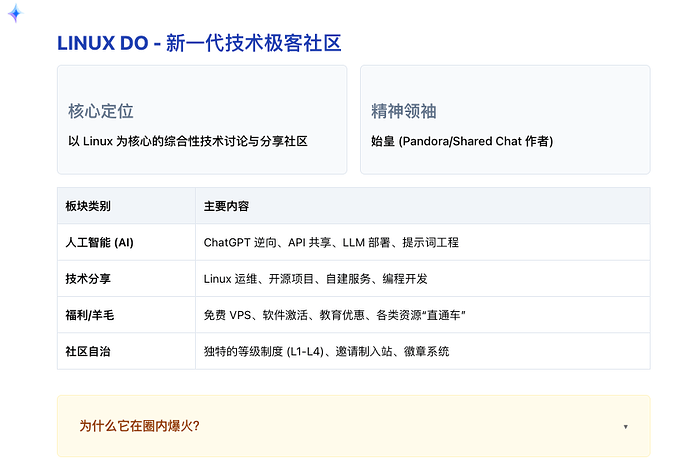Click cell 免费 VPS、软件激活、教育优惠

click(x=423, y=315)
